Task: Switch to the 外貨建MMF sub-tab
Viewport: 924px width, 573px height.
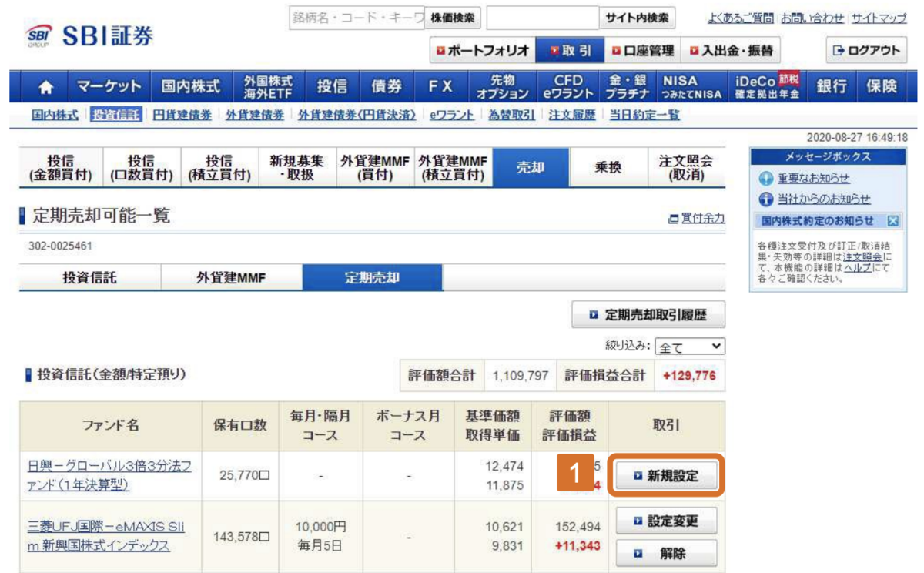Action: click(231, 278)
